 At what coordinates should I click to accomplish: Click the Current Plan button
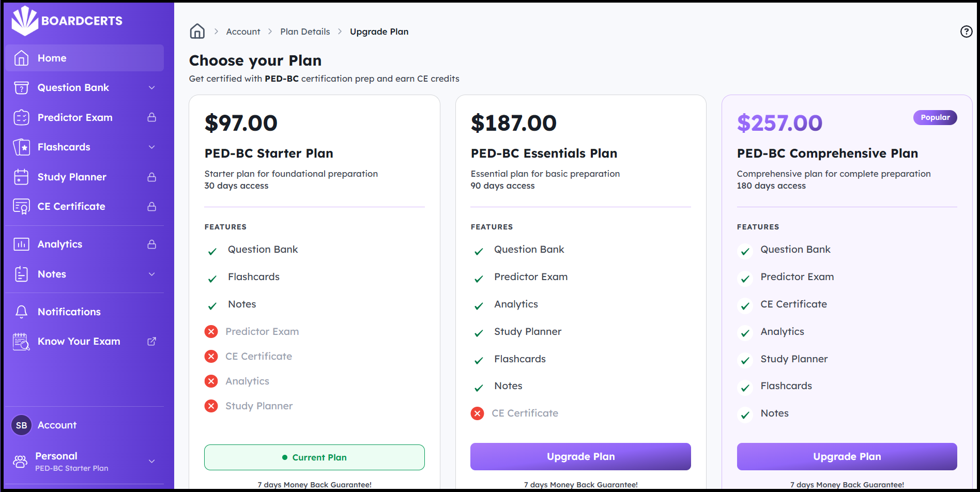(314, 457)
